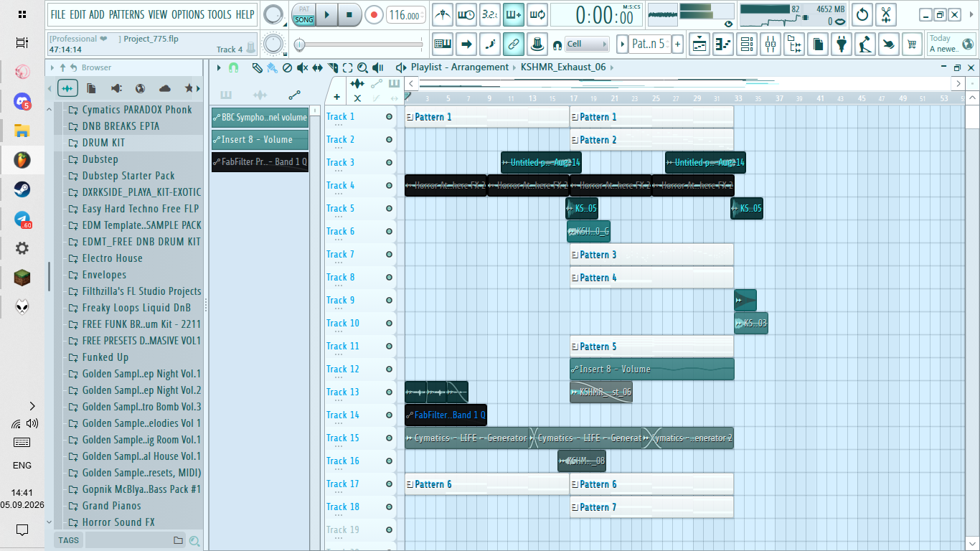Image resolution: width=980 pixels, height=551 pixels.
Task: Toggle typing keyboard to piano
Action: pyautogui.click(x=443, y=44)
